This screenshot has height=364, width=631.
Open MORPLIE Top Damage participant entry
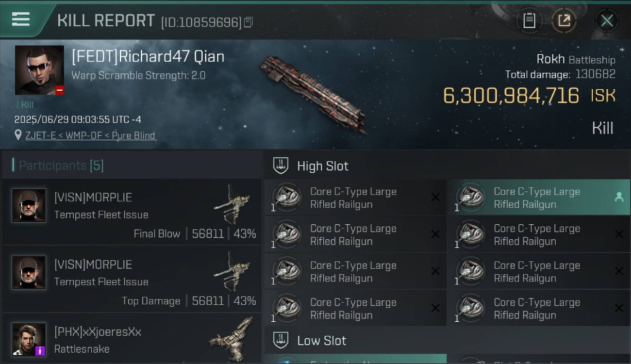pyautogui.click(x=132, y=279)
